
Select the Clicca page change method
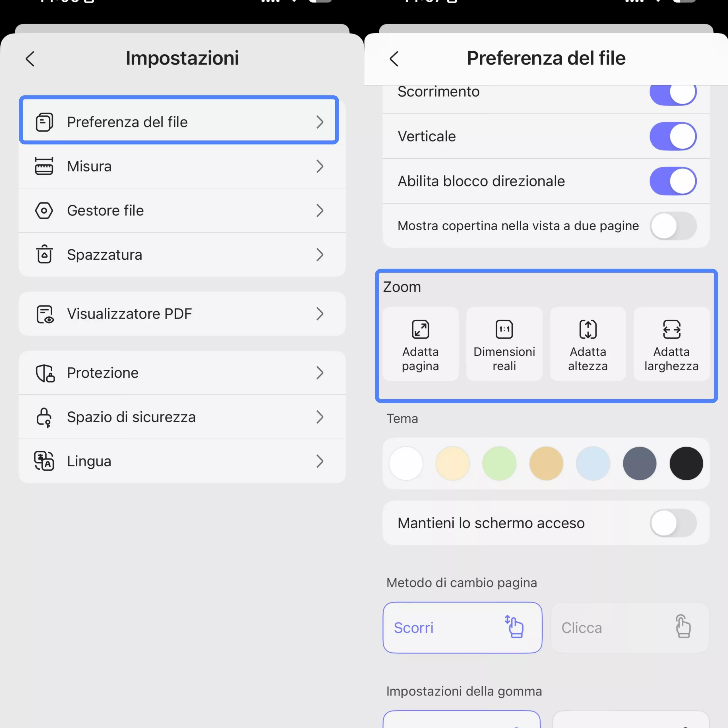[x=630, y=627]
